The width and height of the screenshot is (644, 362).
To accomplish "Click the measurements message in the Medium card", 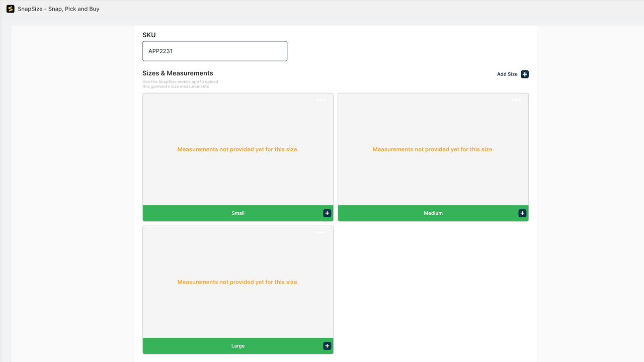I will 433,149.
